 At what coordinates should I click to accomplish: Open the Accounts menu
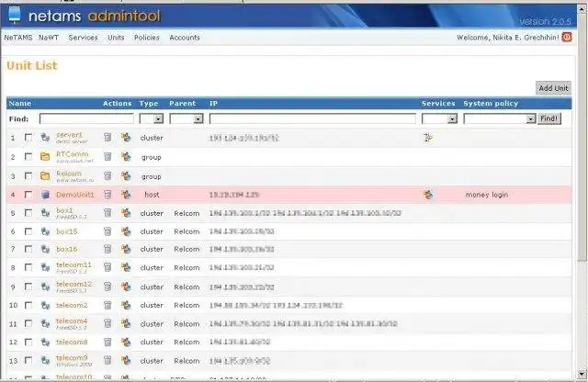[x=185, y=38]
